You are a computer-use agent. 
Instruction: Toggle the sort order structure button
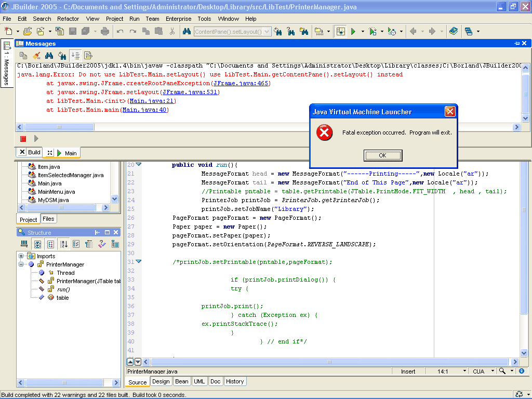[64, 244]
